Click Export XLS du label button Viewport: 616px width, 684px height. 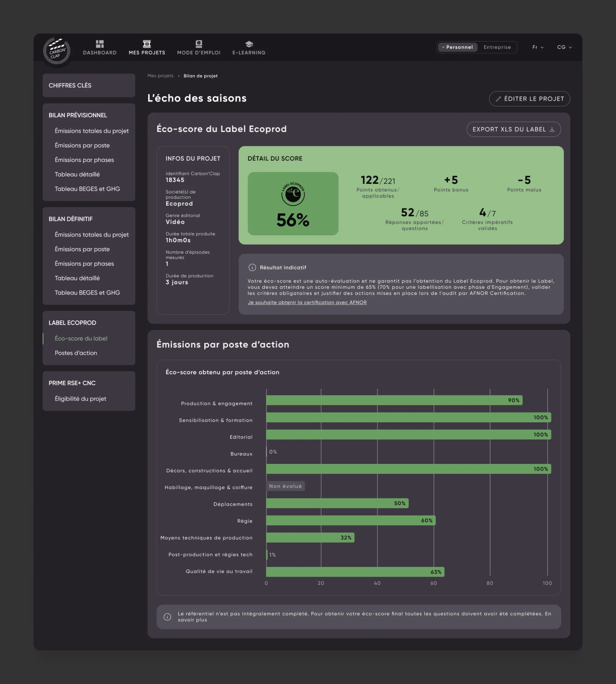(x=513, y=129)
